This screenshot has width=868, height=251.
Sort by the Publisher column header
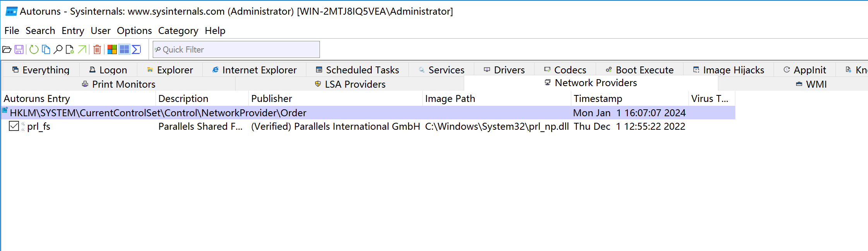coord(272,98)
